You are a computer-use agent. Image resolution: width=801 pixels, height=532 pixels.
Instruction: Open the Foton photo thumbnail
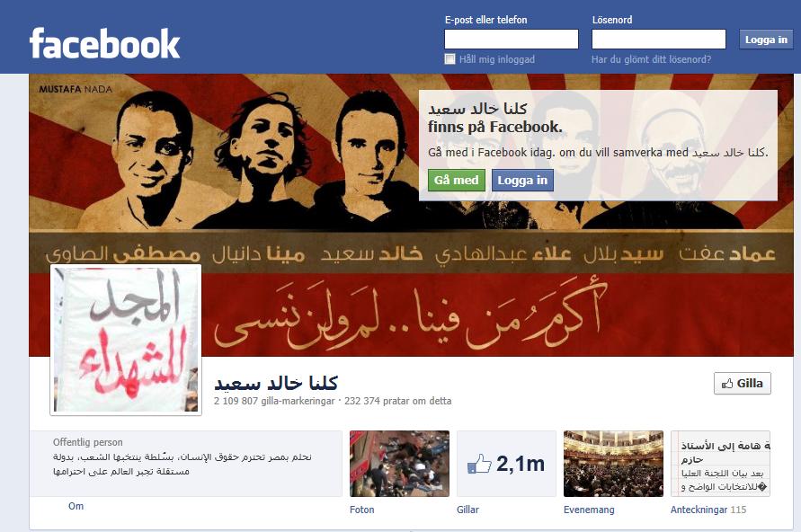pyautogui.click(x=399, y=464)
